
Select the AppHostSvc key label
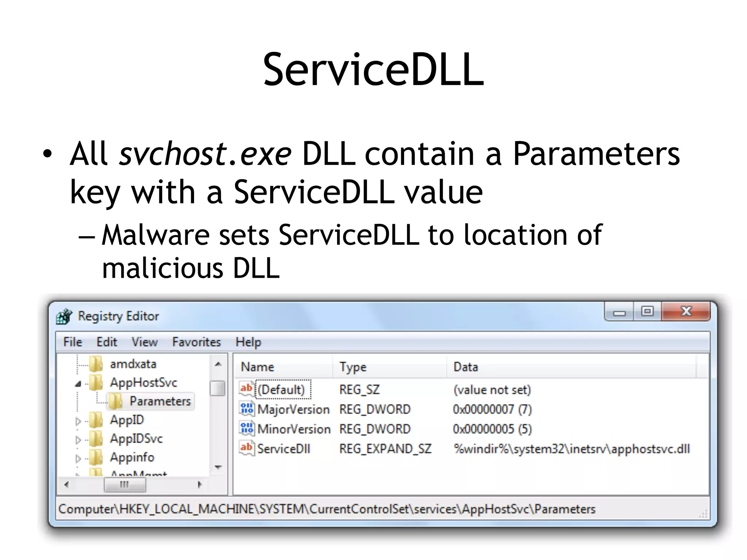coord(143,382)
